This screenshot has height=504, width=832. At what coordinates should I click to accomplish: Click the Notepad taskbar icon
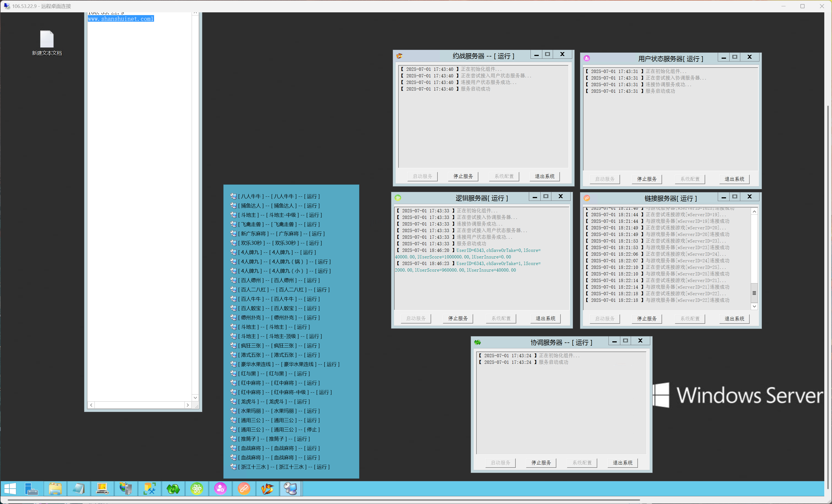pyautogui.click(x=79, y=488)
